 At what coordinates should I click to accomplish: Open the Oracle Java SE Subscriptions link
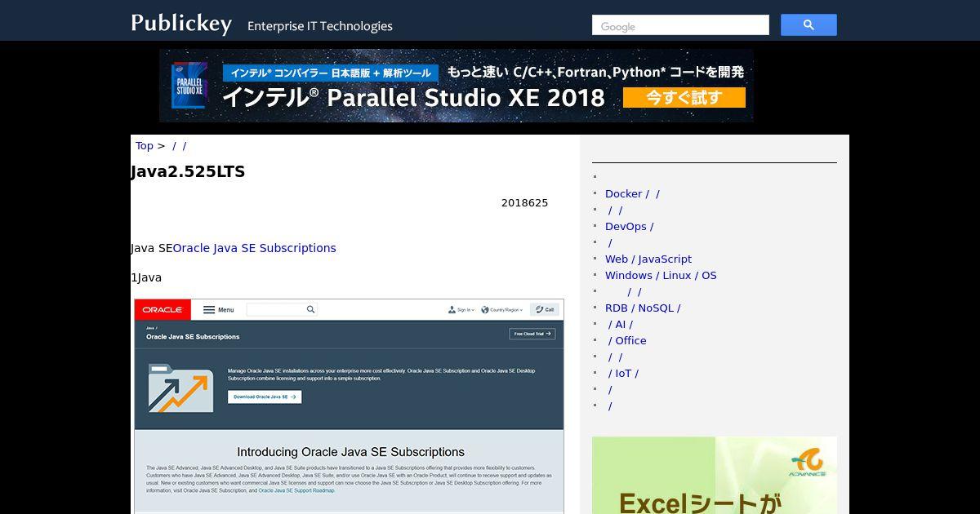[255, 248]
